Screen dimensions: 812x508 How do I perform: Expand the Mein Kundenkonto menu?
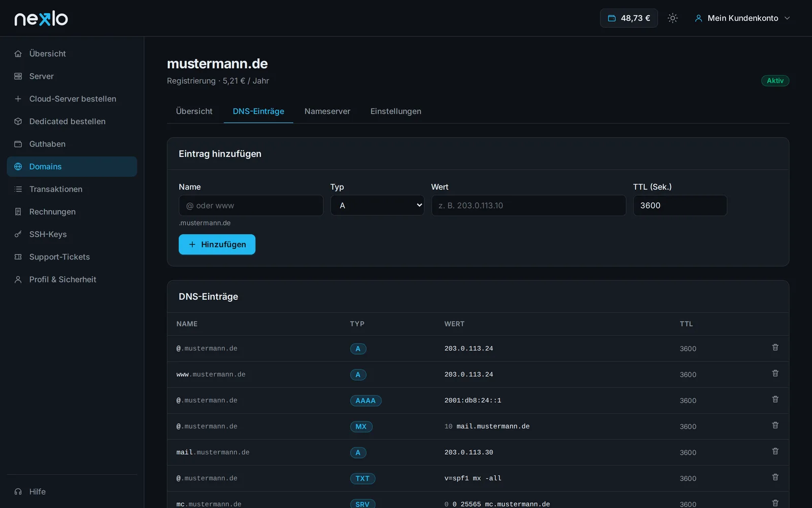(742, 18)
